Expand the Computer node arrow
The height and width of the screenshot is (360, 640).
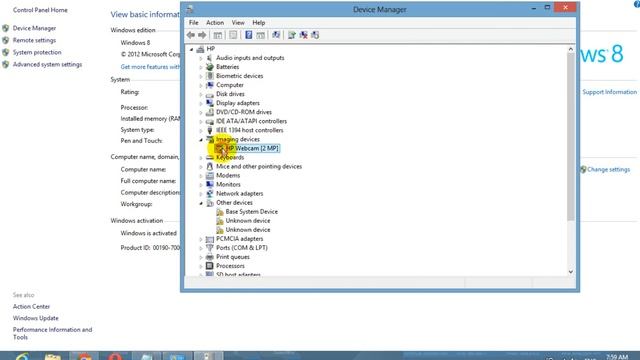201,85
